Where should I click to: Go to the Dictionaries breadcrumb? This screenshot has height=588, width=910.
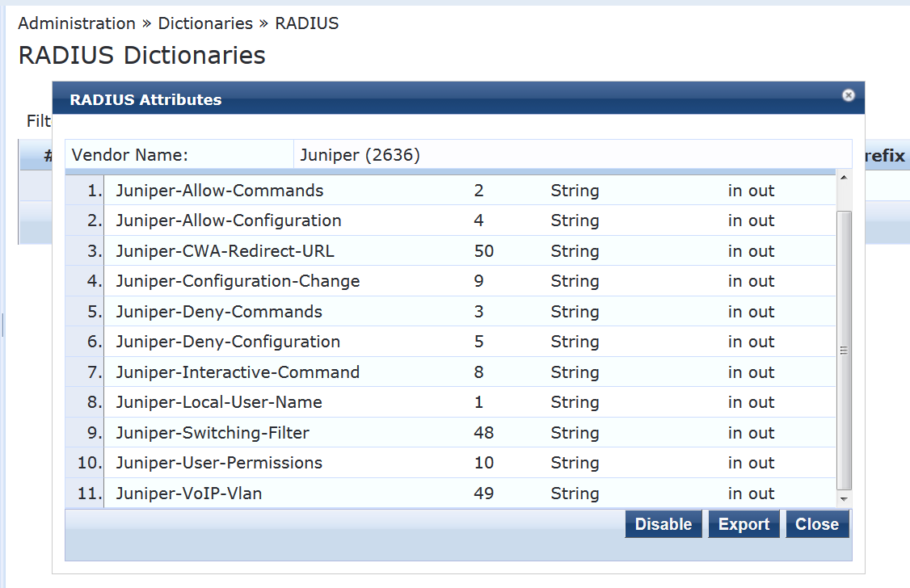pyautogui.click(x=205, y=23)
